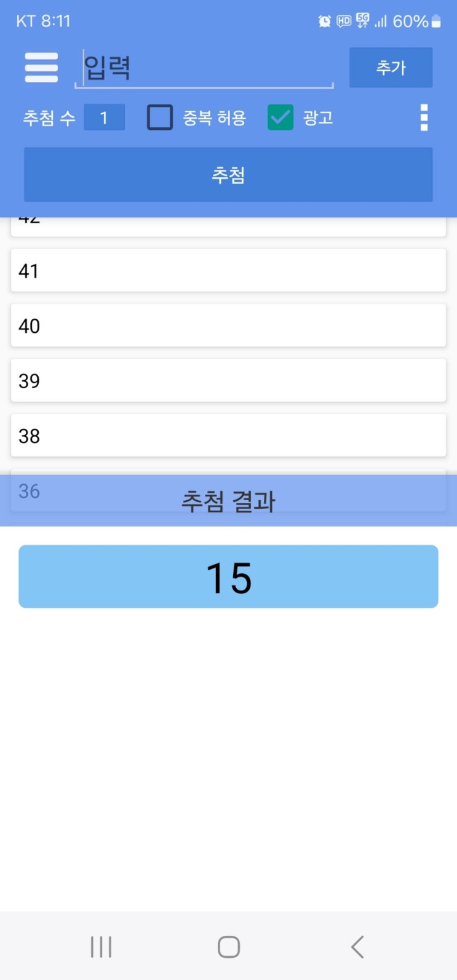Select list entry 38

click(228, 435)
